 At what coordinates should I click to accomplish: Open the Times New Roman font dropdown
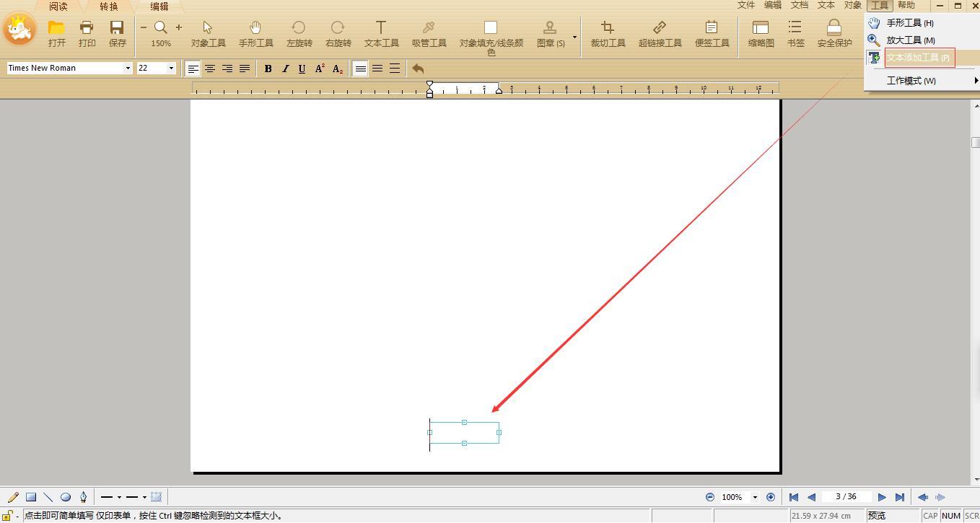[128, 69]
